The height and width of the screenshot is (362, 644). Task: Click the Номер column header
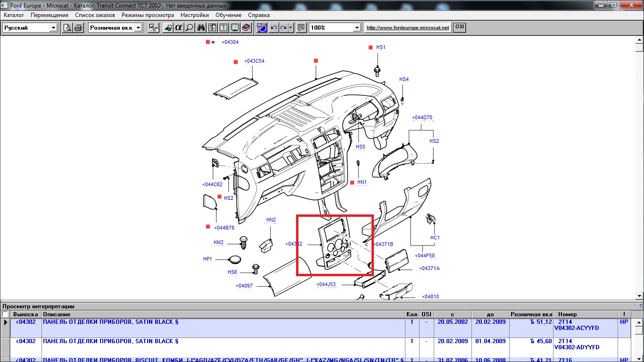click(586, 314)
